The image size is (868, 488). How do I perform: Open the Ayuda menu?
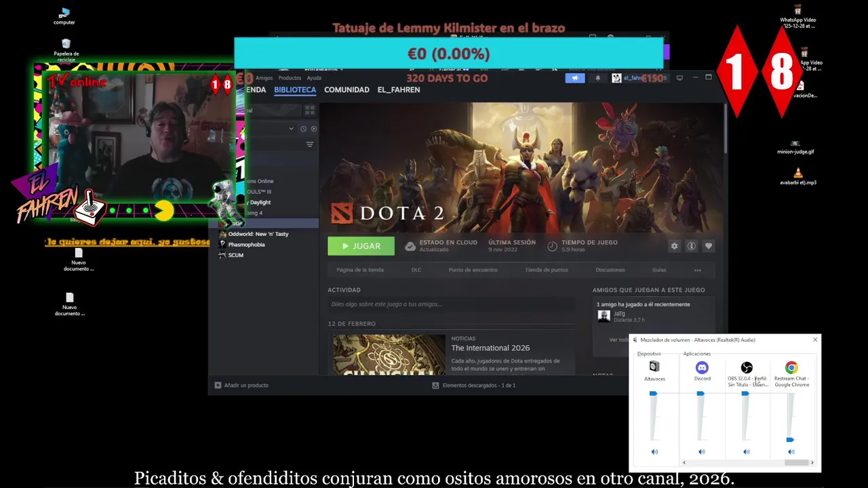(x=314, y=78)
